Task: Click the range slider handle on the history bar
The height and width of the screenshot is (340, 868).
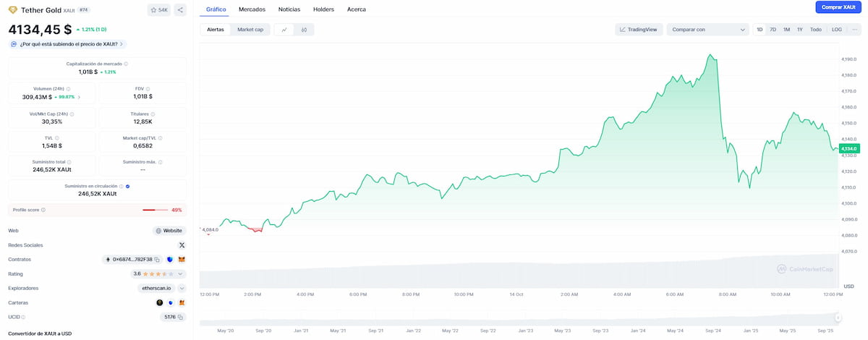Action: [838, 317]
